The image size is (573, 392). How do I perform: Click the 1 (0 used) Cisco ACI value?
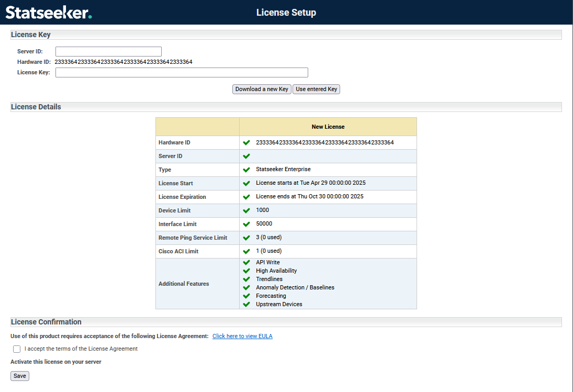268,251
